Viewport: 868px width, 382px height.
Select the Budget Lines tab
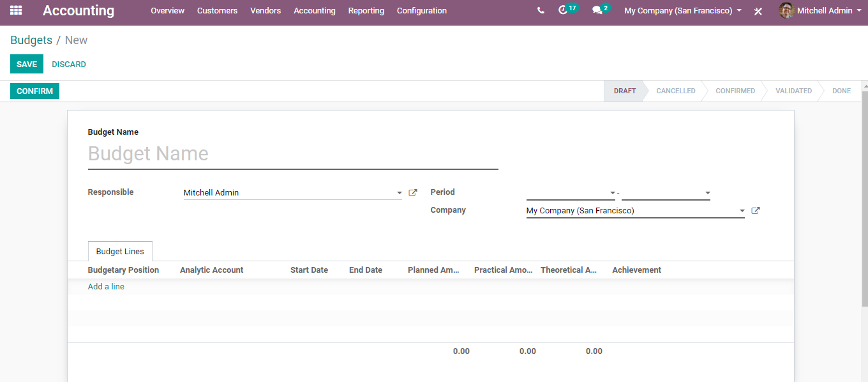[120, 251]
